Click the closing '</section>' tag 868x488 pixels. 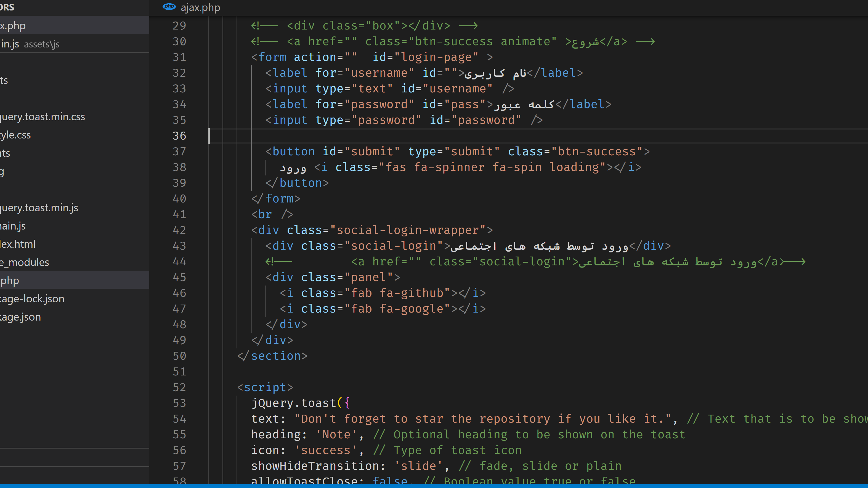click(x=272, y=356)
